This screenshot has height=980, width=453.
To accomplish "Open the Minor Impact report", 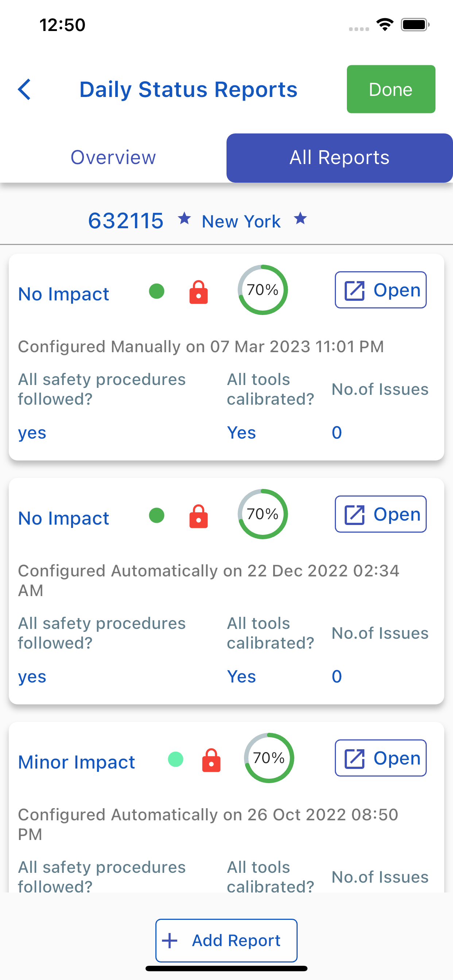I will click(381, 758).
